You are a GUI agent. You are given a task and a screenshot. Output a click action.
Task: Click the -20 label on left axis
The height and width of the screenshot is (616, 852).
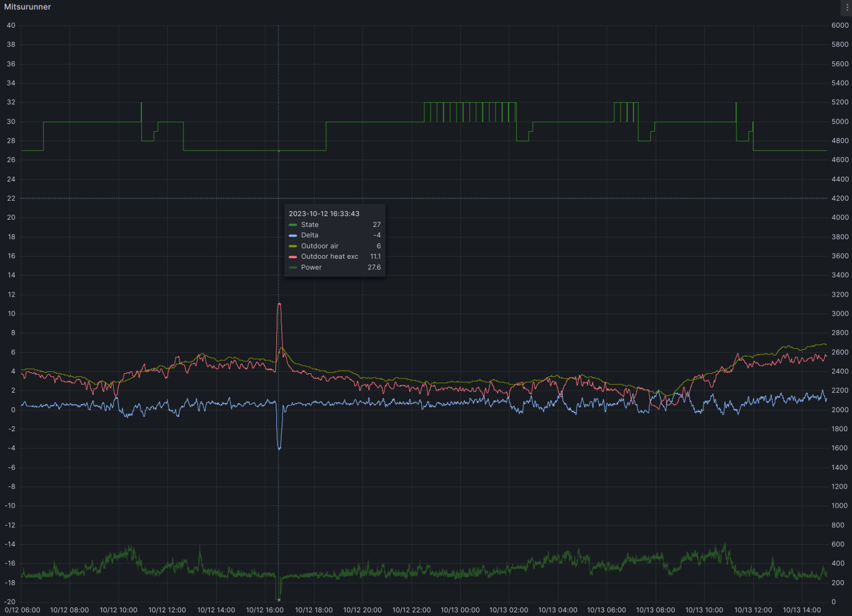(10, 602)
